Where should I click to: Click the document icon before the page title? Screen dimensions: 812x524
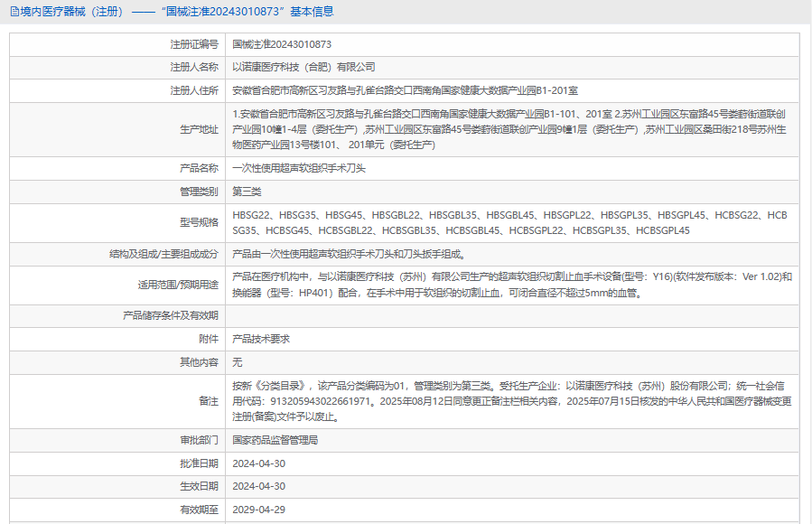point(14,12)
